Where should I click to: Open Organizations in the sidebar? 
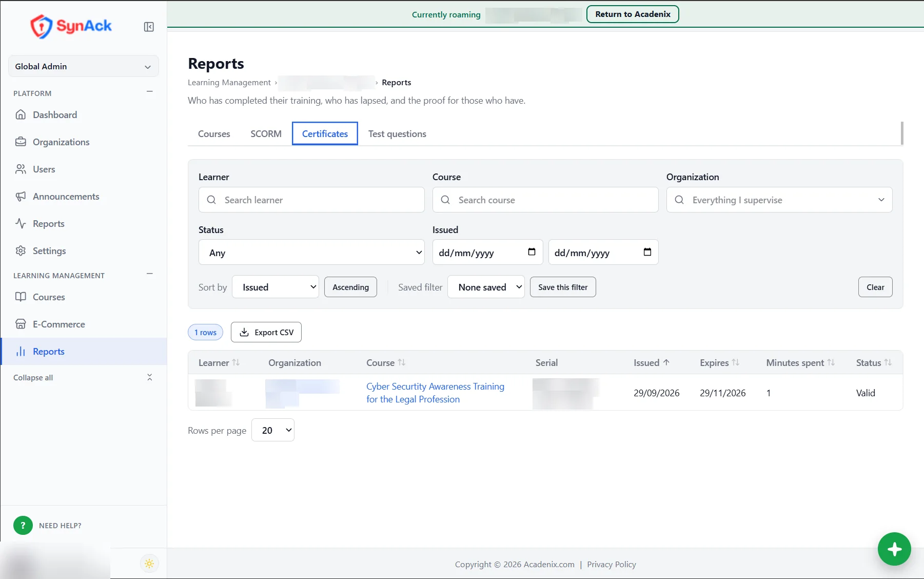(84, 142)
